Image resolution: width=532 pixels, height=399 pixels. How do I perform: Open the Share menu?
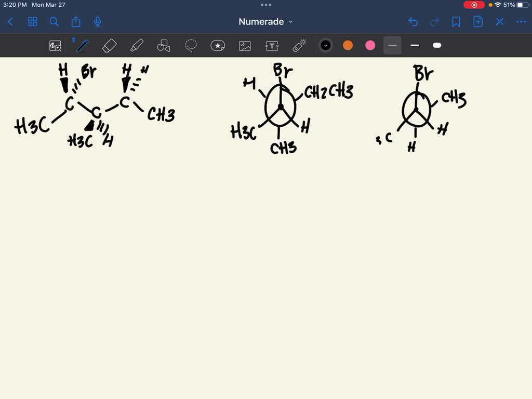(75, 22)
